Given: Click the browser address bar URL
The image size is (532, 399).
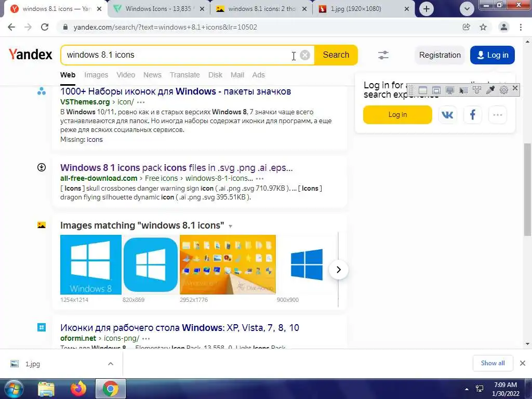Looking at the screenshot, I should coord(165,27).
